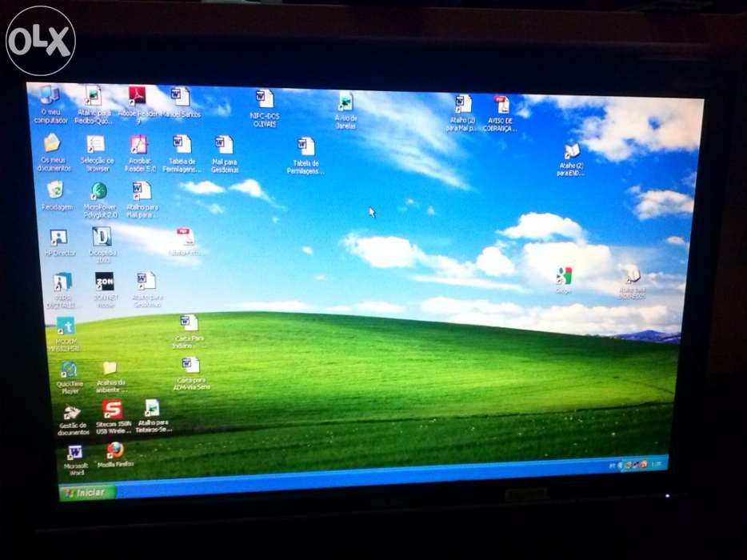Viewport: 747px width, 560px height.
Task: Launch Gestão de documentos shortcut
Action: pyautogui.click(x=73, y=420)
